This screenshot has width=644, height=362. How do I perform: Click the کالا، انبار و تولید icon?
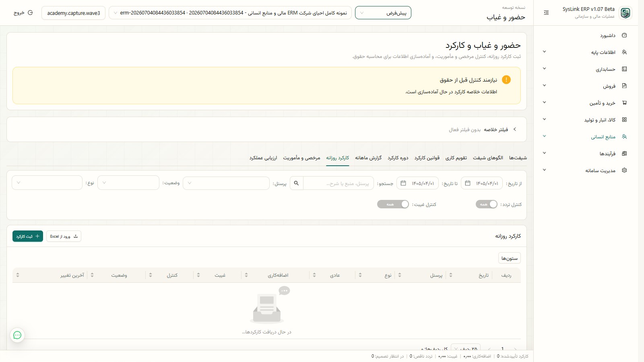624,120
